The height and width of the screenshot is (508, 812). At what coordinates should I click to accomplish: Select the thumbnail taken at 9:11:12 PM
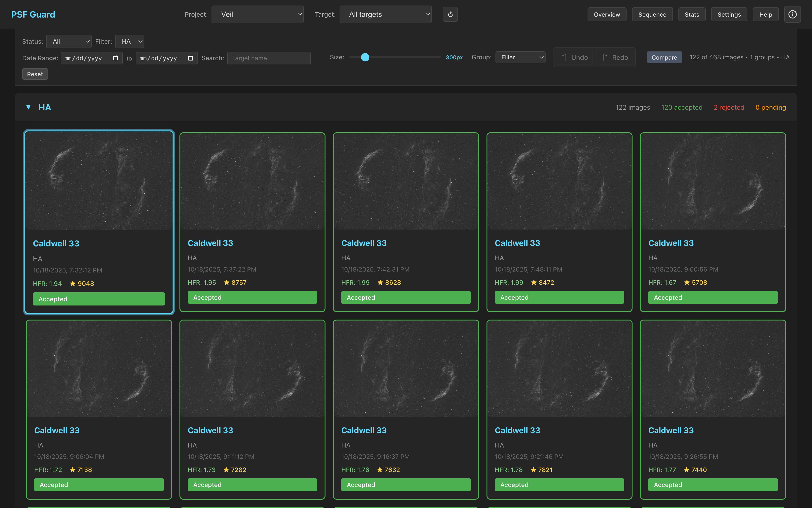pos(252,369)
